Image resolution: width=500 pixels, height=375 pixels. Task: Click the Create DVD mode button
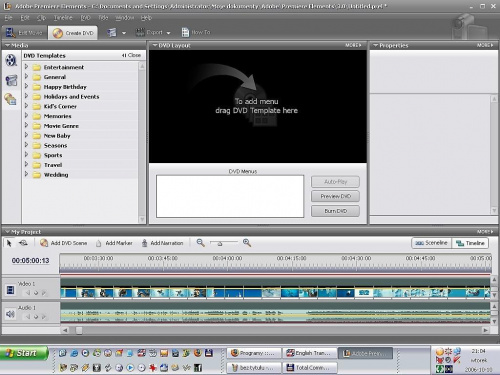(73, 33)
